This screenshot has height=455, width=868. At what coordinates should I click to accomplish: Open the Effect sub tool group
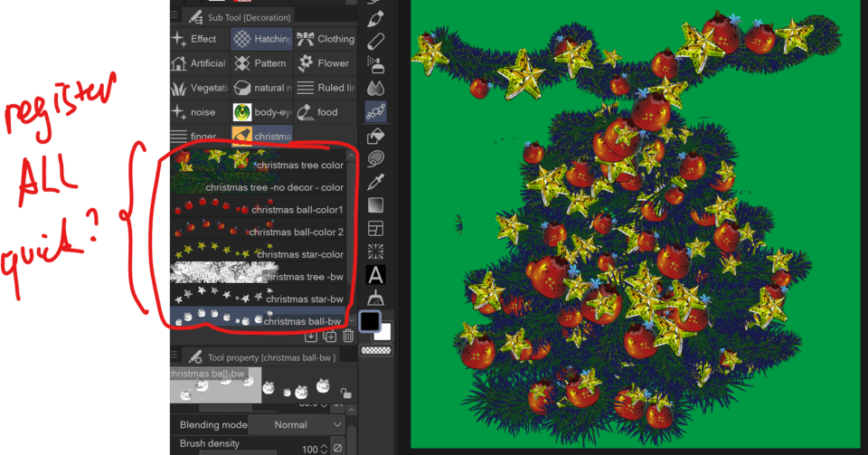click(x=199, y=39)
